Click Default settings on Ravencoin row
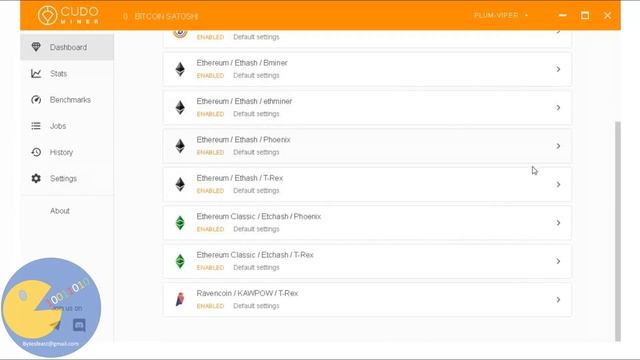 pyautogui.click(x=256, y=306)
